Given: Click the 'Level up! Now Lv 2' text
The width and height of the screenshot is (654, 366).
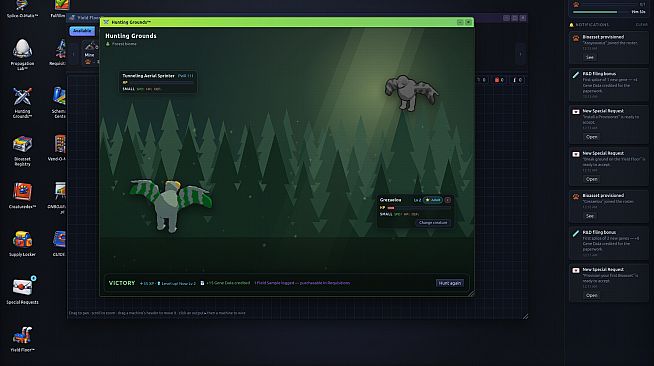Looking at the screenshot, I should pyautogui.click(x=179, y=283).
